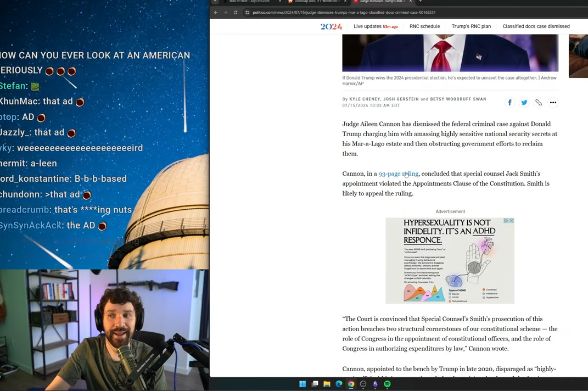
Task: Copy the article link using the chain icon
Action: 539,102
